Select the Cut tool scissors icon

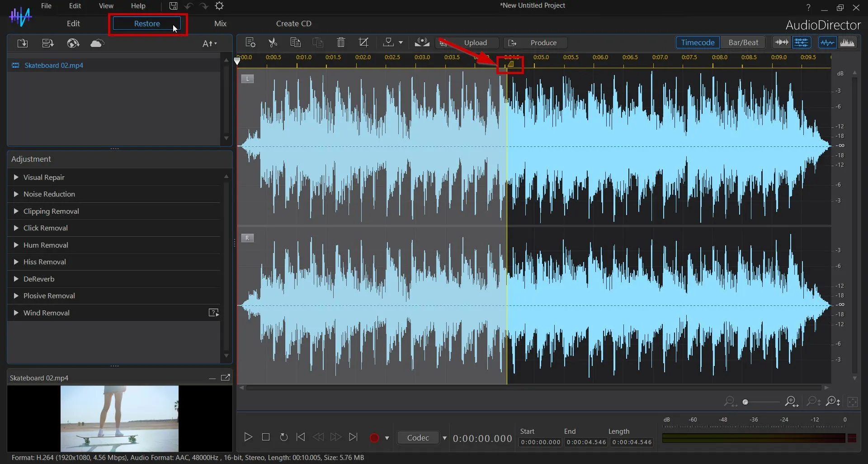pos(273,42)
